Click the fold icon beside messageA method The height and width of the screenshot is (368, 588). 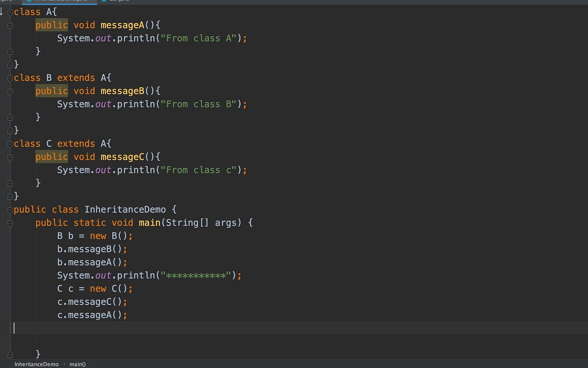click(x=10, y=25)
